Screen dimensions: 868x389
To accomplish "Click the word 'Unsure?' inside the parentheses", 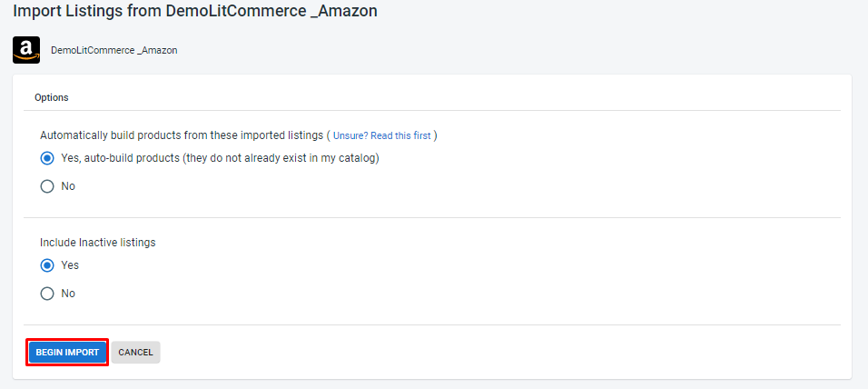I will pos(350,135).
